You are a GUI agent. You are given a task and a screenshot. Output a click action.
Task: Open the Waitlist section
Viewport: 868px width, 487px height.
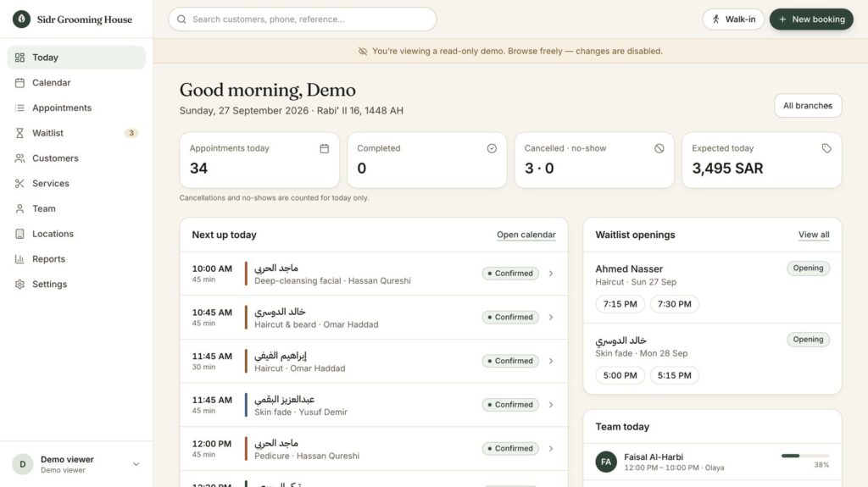point(76,133)
